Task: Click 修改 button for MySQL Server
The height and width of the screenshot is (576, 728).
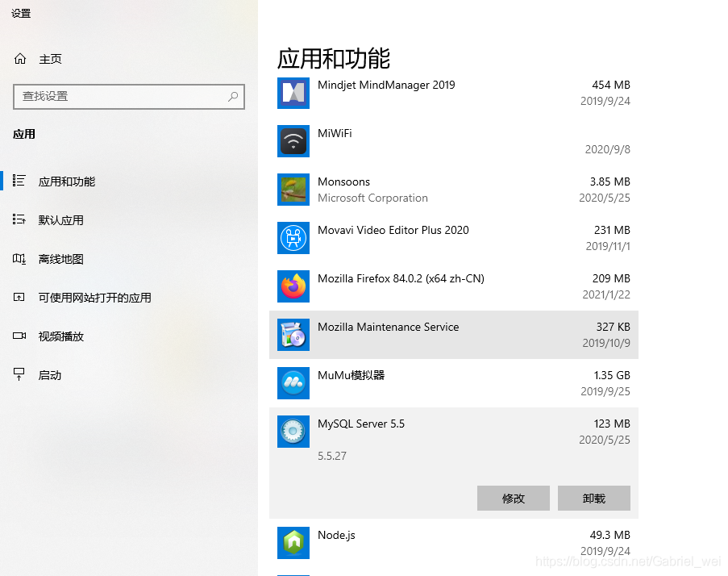Action: pos(513,499)
